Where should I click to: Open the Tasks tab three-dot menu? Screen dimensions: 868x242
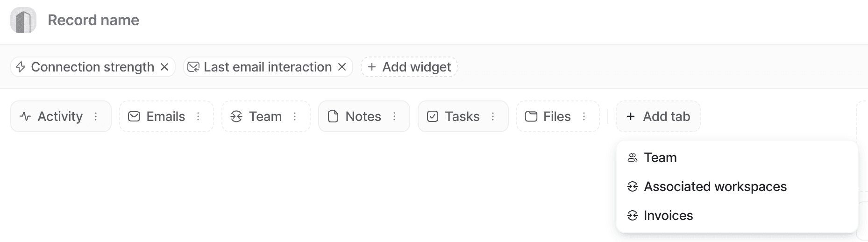pyautogui.click(x=493, y=116)
